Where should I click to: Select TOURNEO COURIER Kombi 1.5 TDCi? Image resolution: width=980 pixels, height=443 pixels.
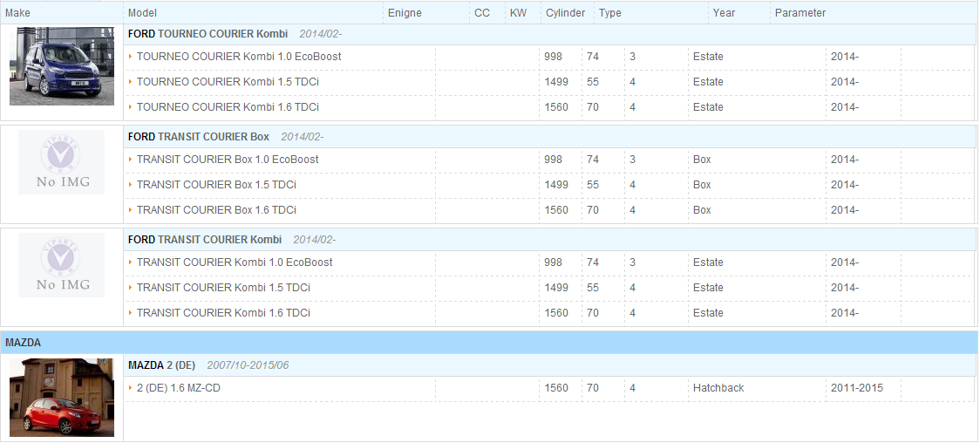[x=228, y=82]
